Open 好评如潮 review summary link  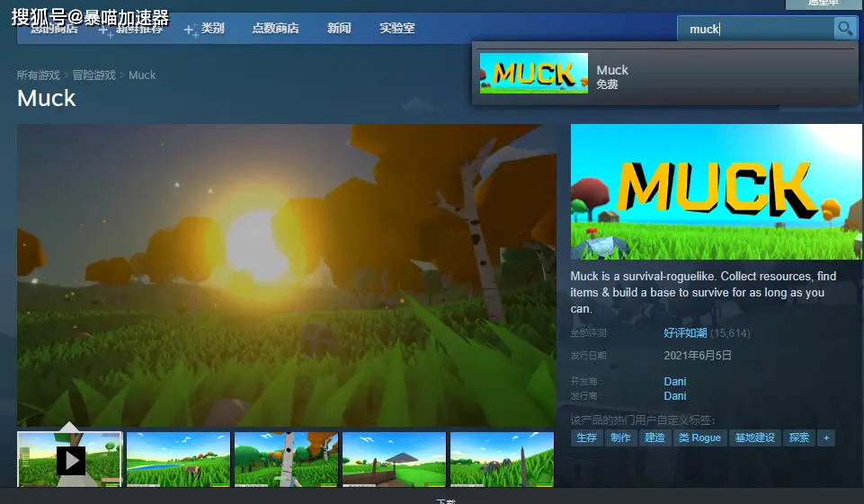tap(685, 332)
